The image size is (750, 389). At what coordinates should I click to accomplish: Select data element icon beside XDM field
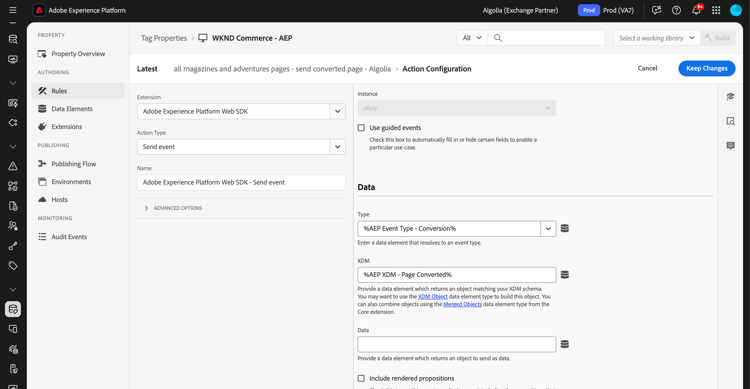(565, 275)
